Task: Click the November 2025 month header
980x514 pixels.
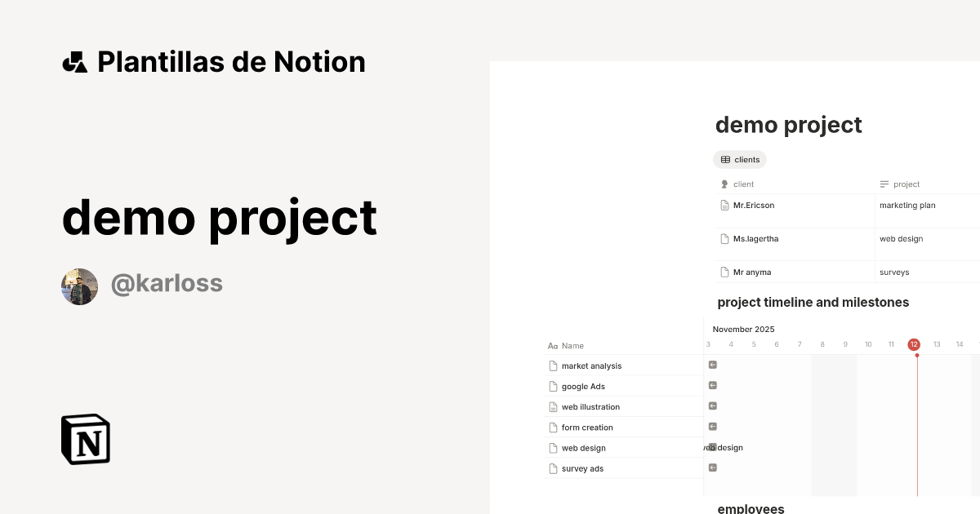Action: click(743, 329)
